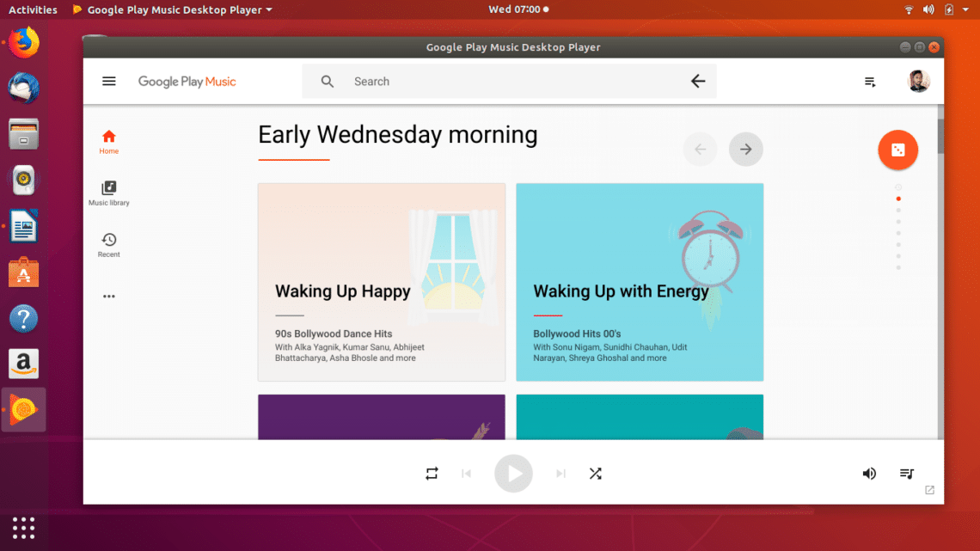Image resolution: width=980 pixels, height=551 pixels.
Task: Open the Music library sidebar item
Action: (109, 193)
